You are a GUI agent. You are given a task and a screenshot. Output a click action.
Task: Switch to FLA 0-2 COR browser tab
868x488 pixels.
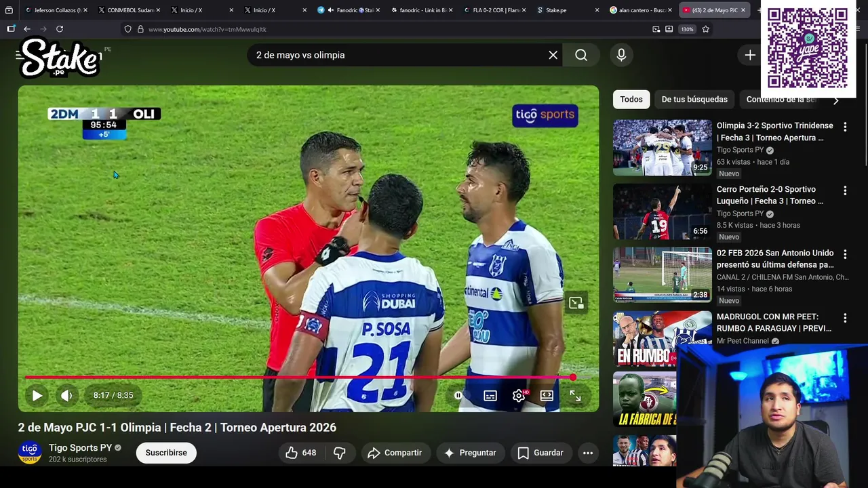(x=494, y=10)
